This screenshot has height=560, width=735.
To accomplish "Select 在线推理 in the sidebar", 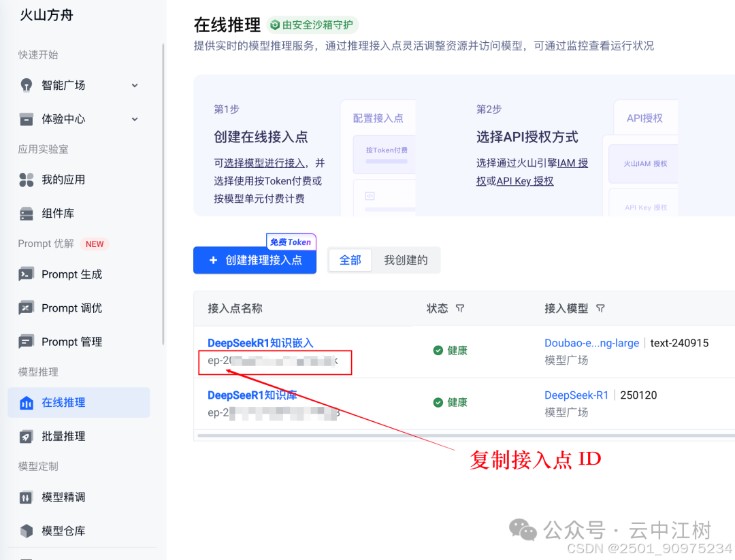I will point(79,403).
